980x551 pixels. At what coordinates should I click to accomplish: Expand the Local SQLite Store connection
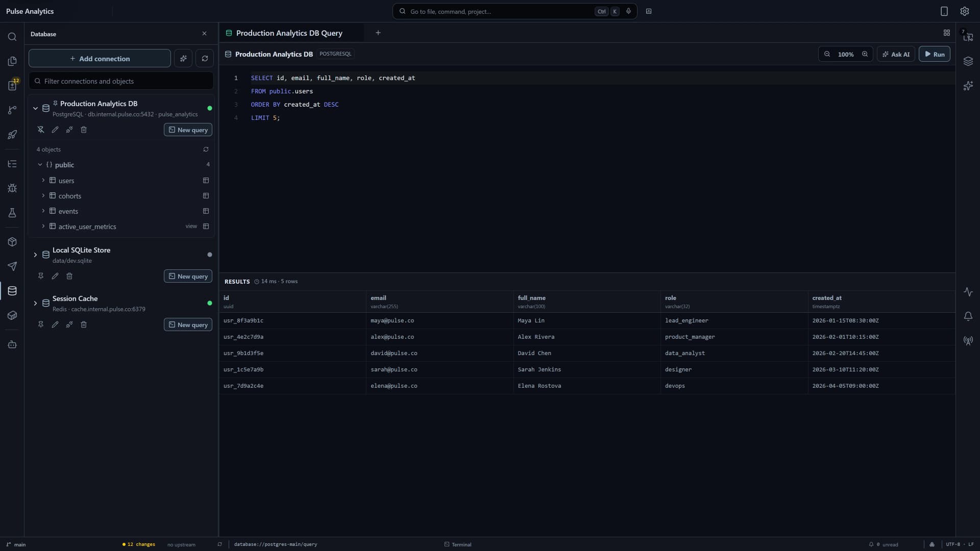[x=35, y=255]
